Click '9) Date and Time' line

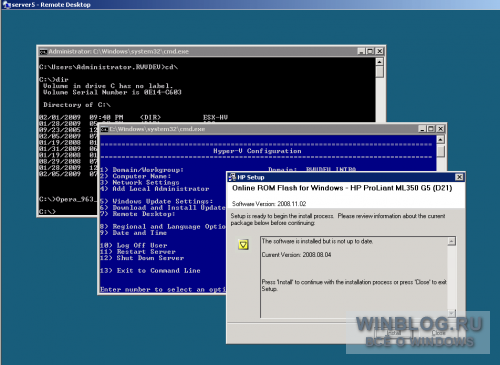134,233
